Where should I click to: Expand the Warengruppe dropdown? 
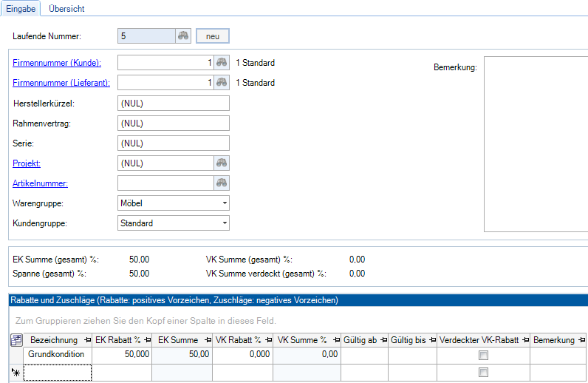pyautogui.click(x=224, y=203)
